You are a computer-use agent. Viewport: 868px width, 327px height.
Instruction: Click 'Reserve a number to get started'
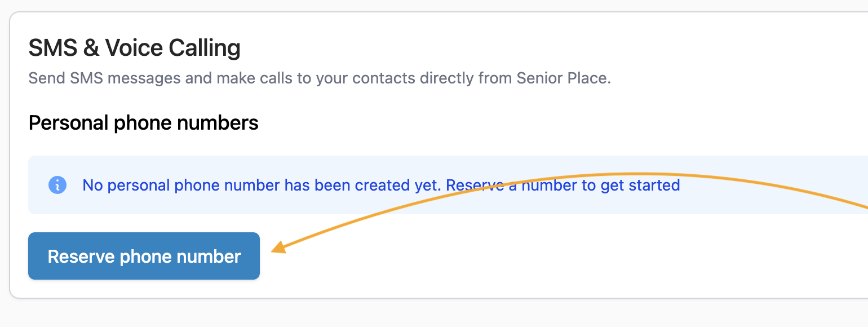coord(563,185)
